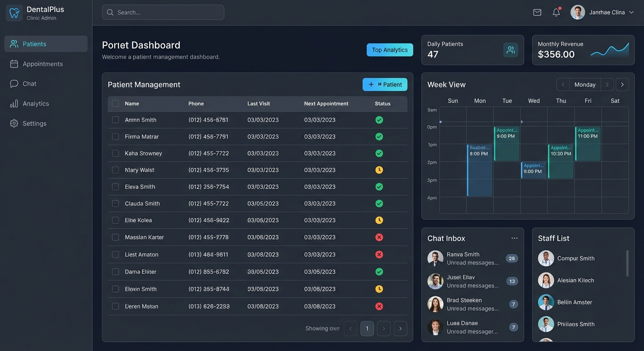Go to previous day in Week View
Viewport: 644px width, 351px height.
tap(563, 85)
